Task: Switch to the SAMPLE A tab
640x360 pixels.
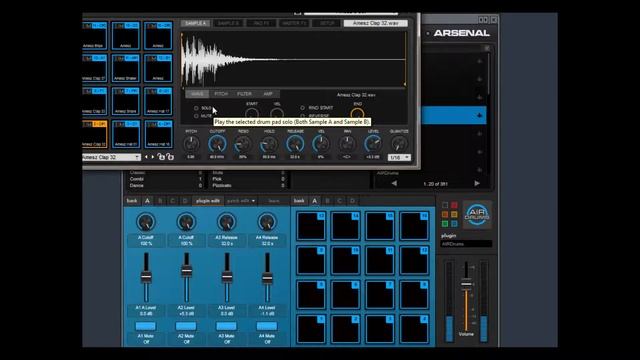Action: (x=196, y=23)
